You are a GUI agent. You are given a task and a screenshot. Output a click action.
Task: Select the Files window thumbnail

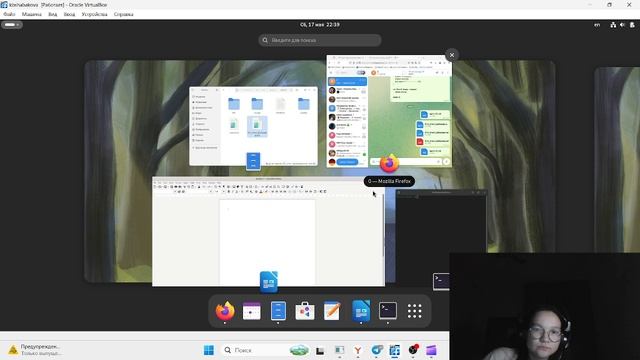253,126
